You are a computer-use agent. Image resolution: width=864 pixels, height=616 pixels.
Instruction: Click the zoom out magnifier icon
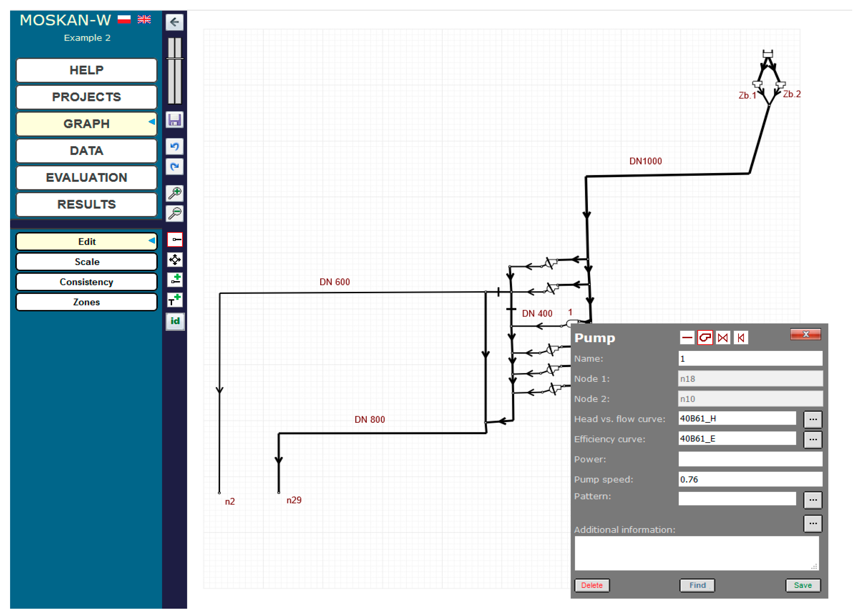(x=175, y=214)
